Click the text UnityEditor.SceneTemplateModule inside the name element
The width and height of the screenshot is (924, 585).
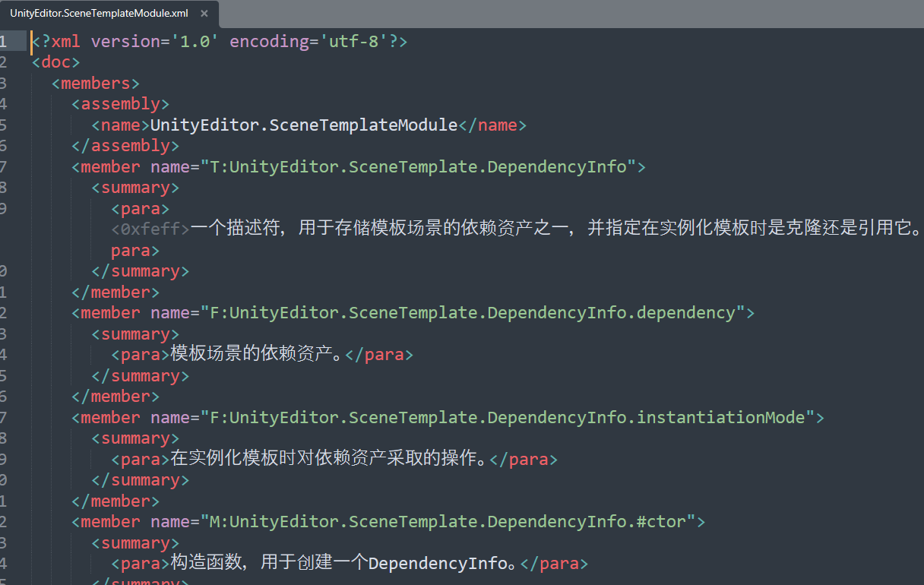(x=304, y=125)
